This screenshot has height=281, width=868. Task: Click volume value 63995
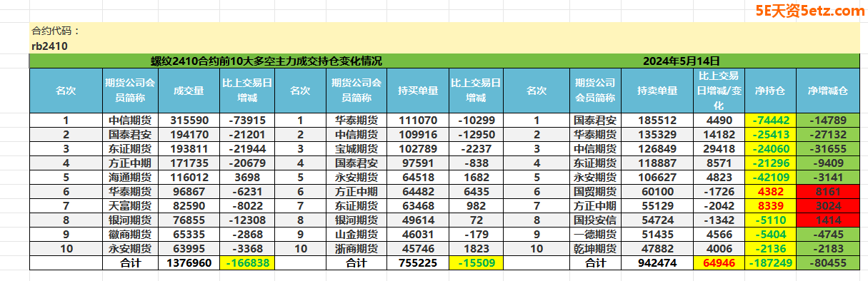pyautogui.click(x=189, y=248)
